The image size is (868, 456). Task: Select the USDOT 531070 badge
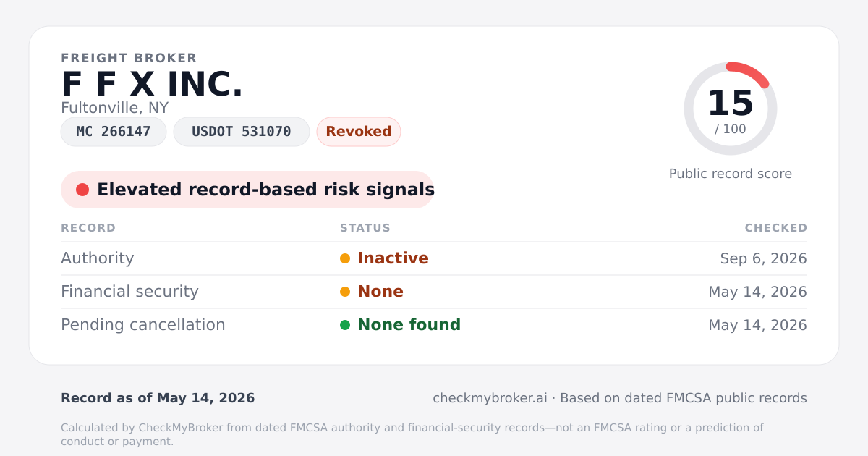242,132
